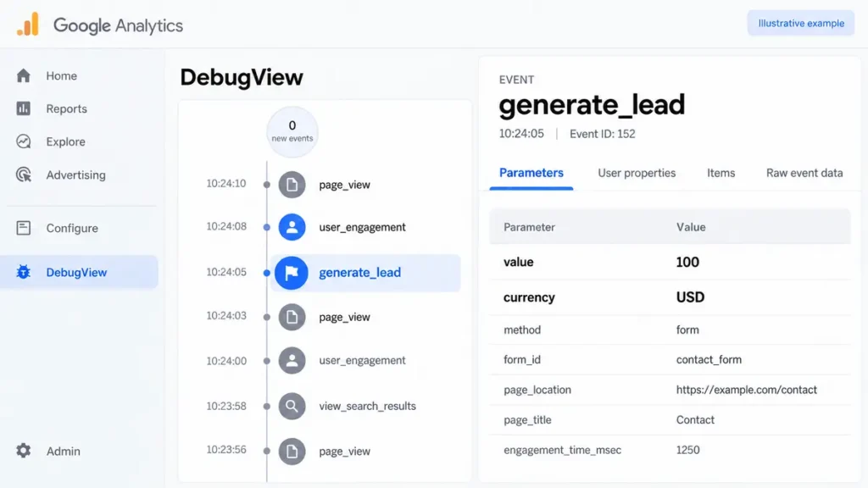Viewport: 868px width, 488px height.
Task: Click the 10:24:05 timeline marker dot
Action: tap(267, 272)
